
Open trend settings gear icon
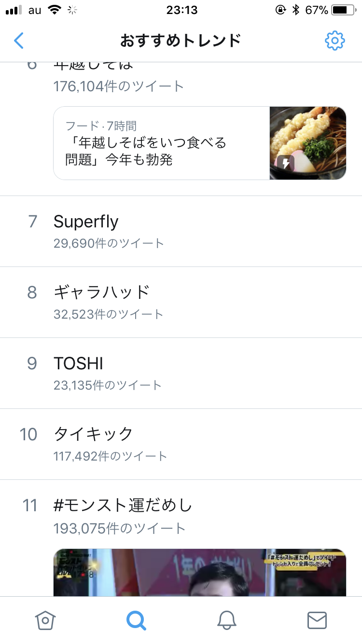click(x=334, y=41)
